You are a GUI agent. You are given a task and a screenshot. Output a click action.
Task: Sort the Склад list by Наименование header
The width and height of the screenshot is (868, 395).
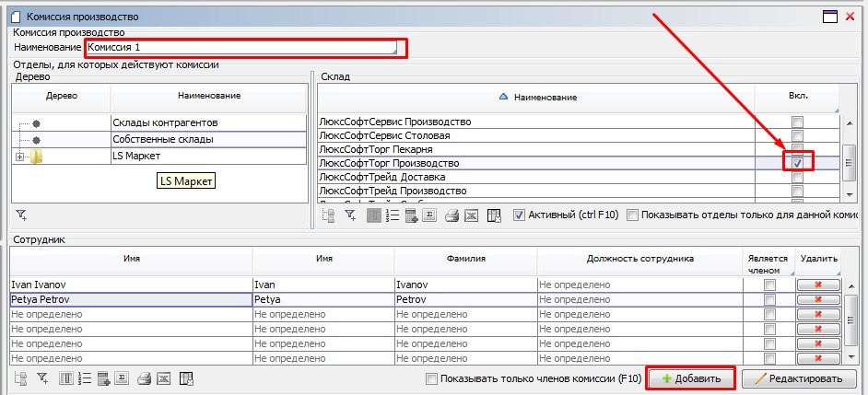[544, 97]
